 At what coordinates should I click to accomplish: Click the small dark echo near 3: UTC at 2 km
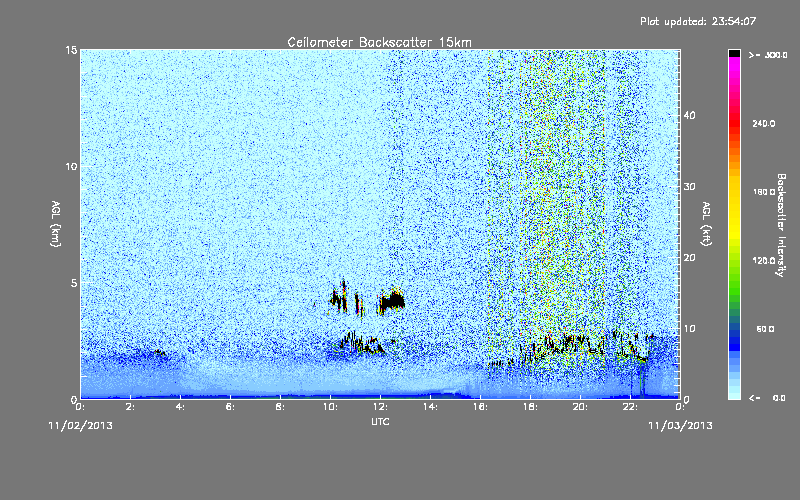160,353
